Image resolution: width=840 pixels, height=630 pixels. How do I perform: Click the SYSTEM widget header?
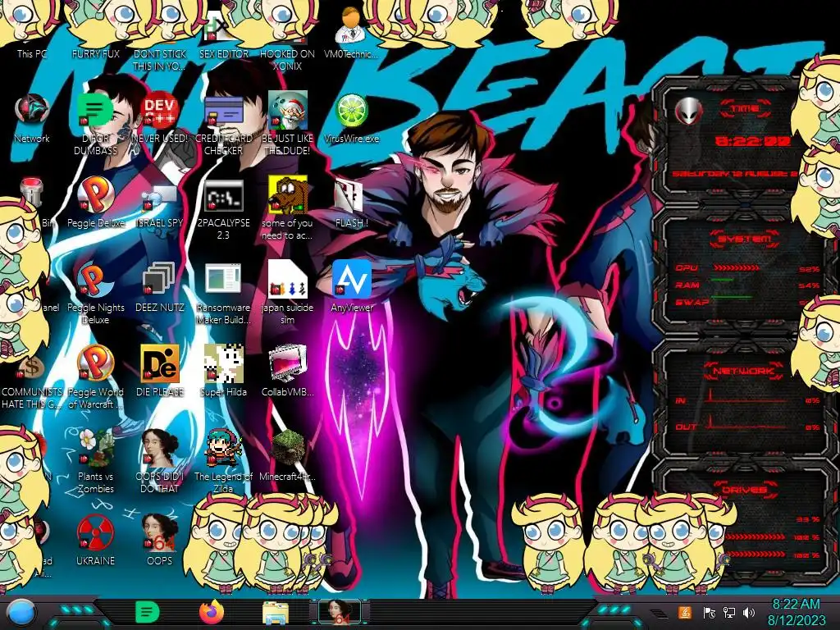(x=744, y=239)
